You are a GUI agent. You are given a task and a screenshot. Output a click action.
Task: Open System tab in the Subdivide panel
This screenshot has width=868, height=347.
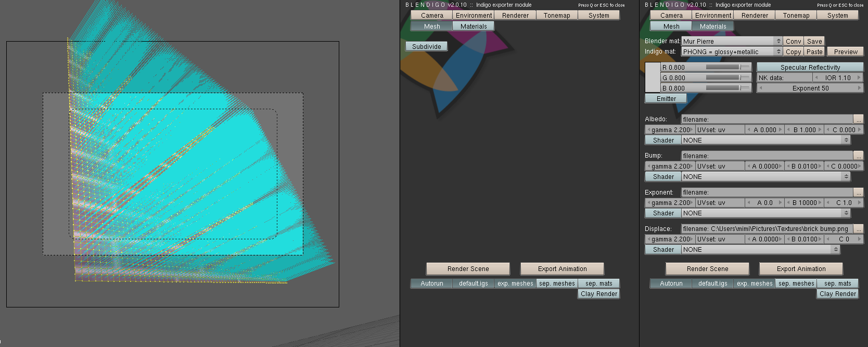click(598, 15)
